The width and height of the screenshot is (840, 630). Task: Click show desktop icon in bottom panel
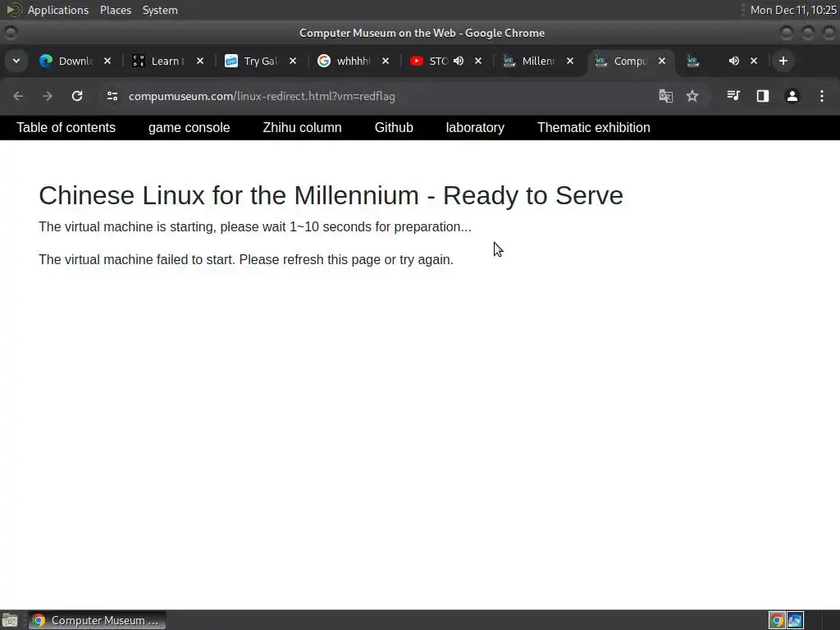click(x=10, y=620)
